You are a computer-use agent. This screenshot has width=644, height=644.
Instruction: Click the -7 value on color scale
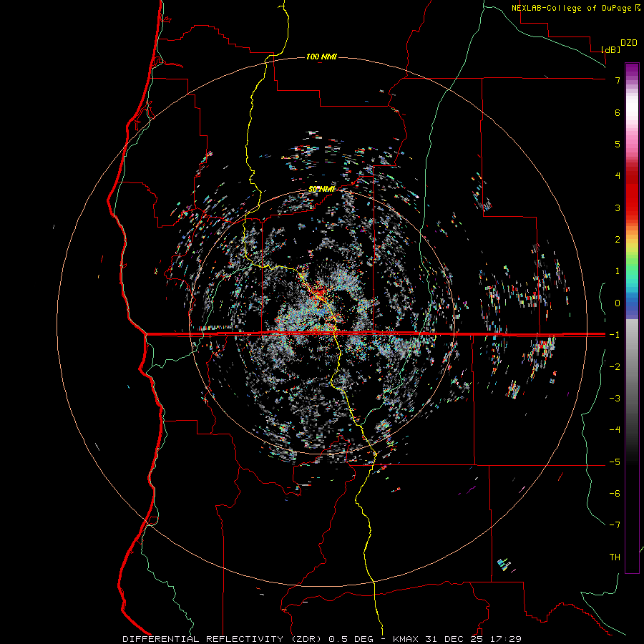(615, 525)
